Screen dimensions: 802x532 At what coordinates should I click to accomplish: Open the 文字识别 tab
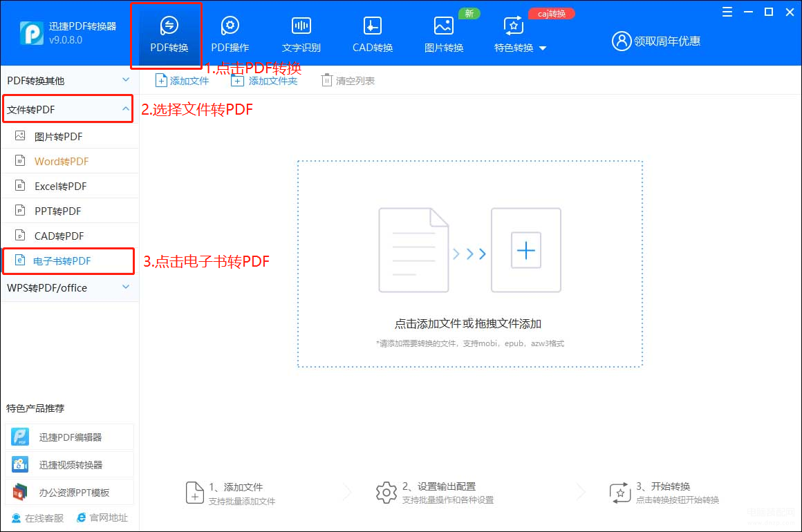click(x=301, y=35)
